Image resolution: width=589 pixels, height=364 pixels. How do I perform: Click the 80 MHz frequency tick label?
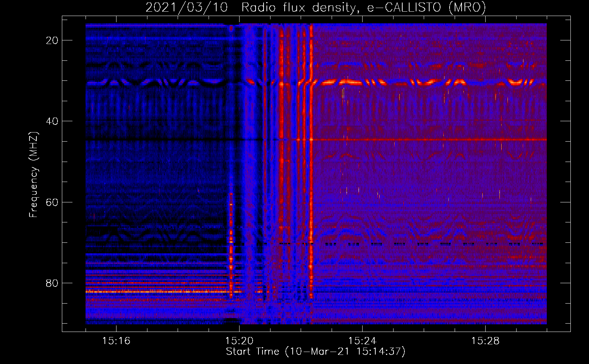[x=52, y=283]
